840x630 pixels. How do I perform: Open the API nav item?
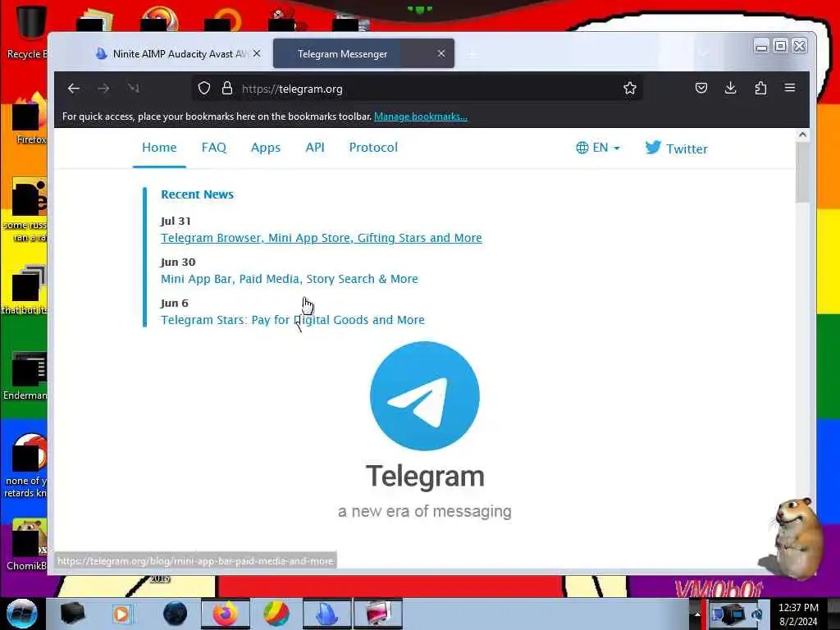(x=315, y=148)
